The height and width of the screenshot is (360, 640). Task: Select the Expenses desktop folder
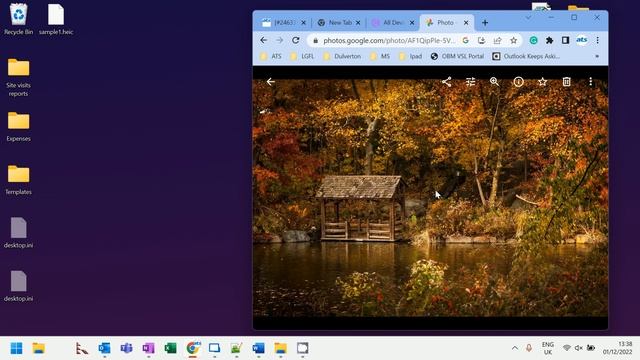pos(18,127)
